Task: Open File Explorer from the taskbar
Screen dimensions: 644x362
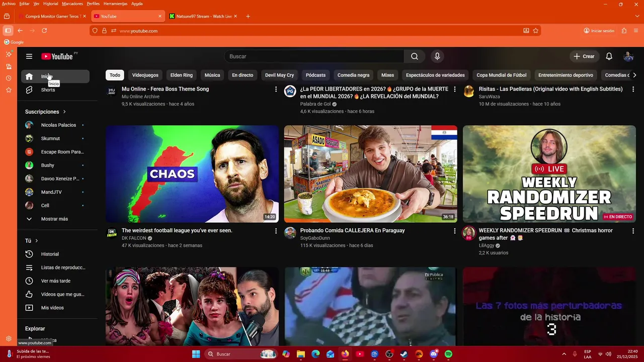Action: pyautogui.click(x=301, y=354)
